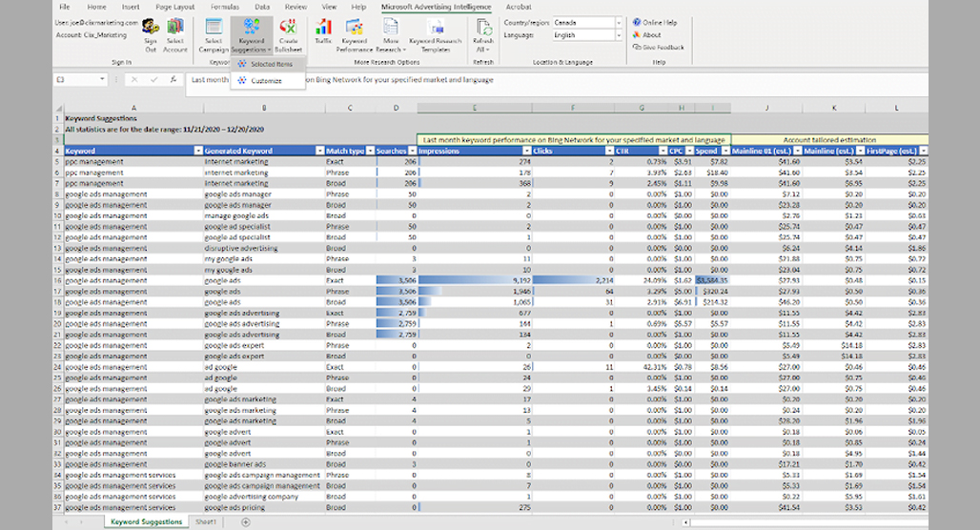
Task: Click the 2,214 clicks cell
Action: (x=573, y=280)
